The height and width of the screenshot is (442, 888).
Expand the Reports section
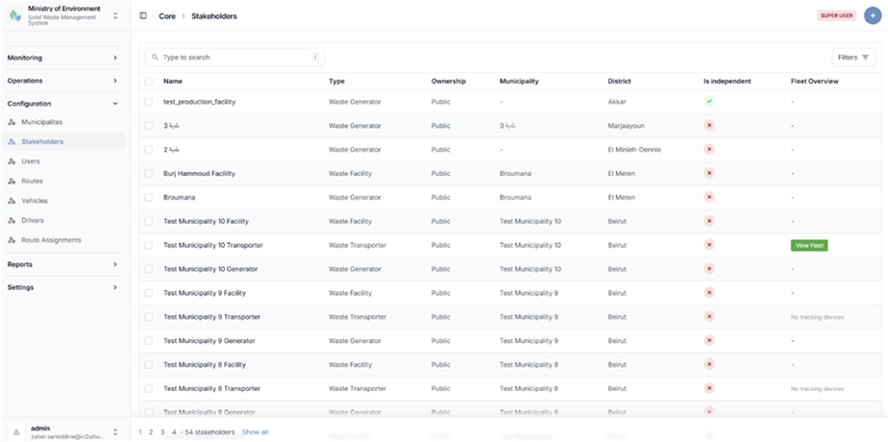tap(62, 264)
